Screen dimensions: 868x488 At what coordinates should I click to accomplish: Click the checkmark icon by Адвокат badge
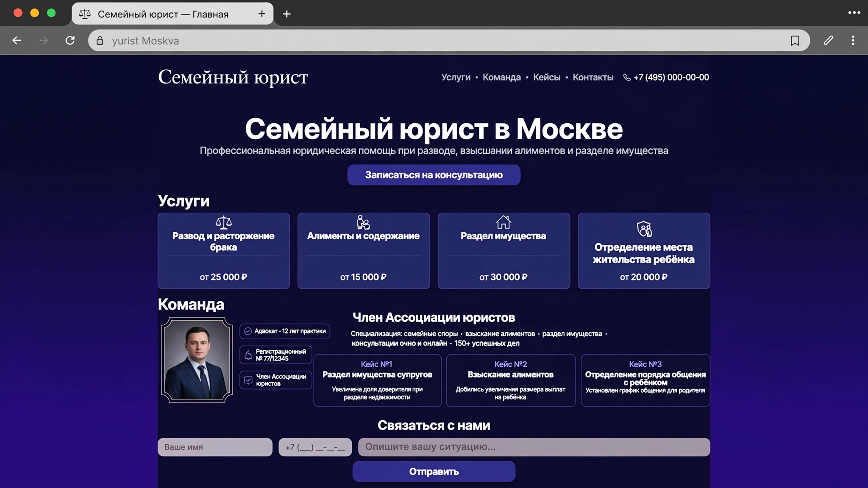(248, 331)
